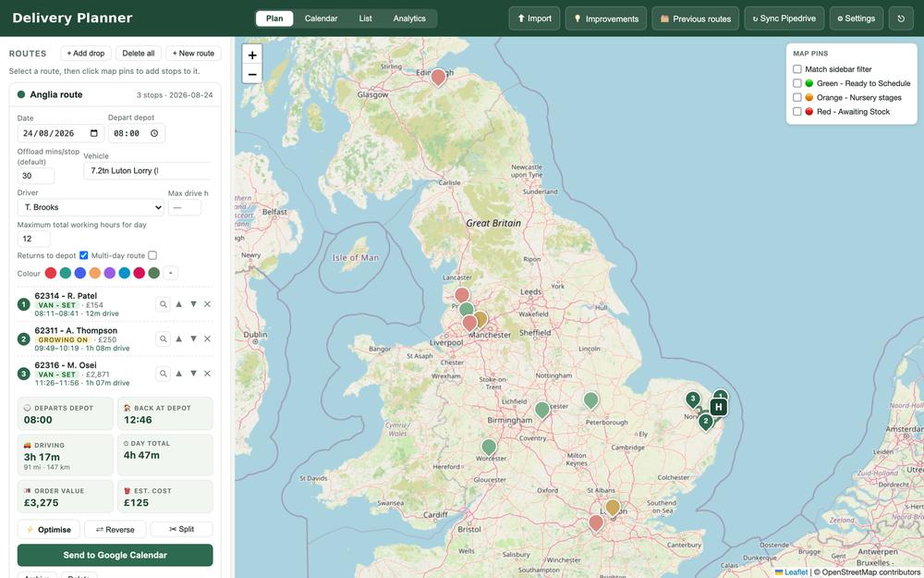Select the yellow pin over London
The image size is (924, 578).
pos(613,507)
